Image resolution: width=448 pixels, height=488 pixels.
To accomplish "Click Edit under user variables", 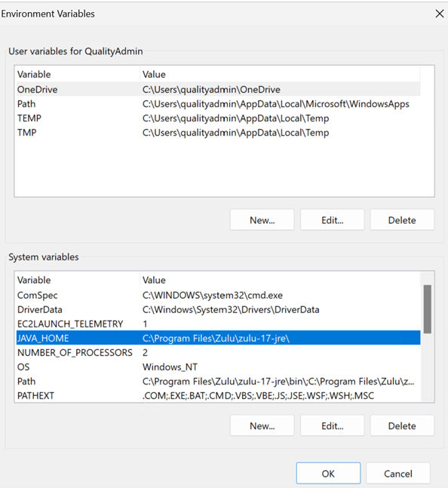I will [332, 220].
